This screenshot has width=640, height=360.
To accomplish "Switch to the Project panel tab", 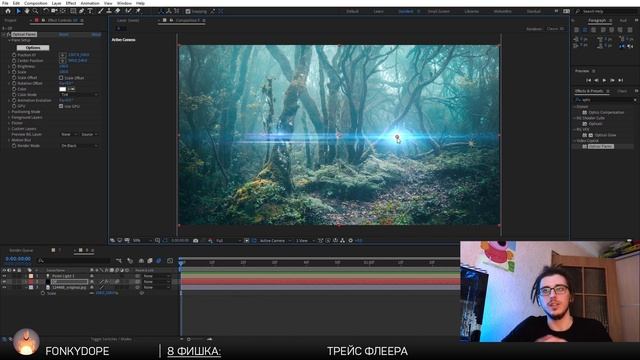I will (11, 20).
